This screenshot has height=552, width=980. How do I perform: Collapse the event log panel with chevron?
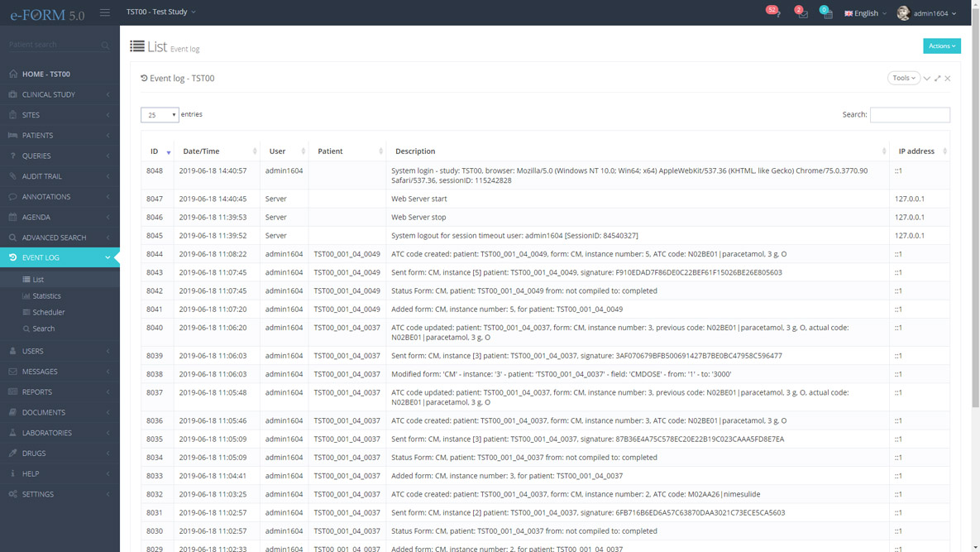tap(927, 79)
